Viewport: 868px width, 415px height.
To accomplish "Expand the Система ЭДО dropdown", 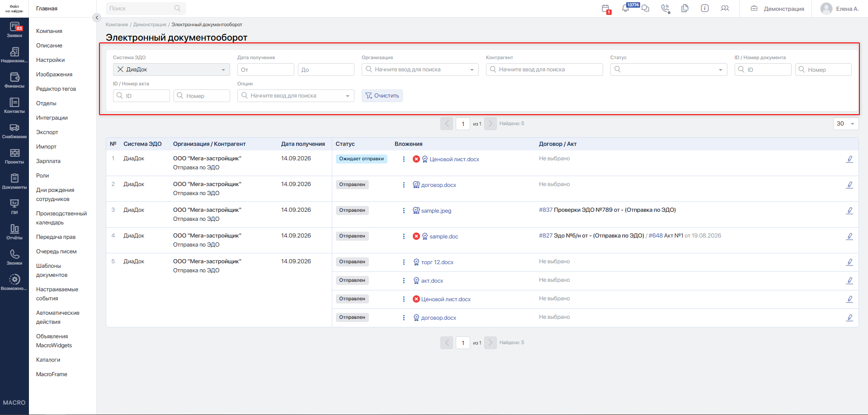I will coord(223,70).
